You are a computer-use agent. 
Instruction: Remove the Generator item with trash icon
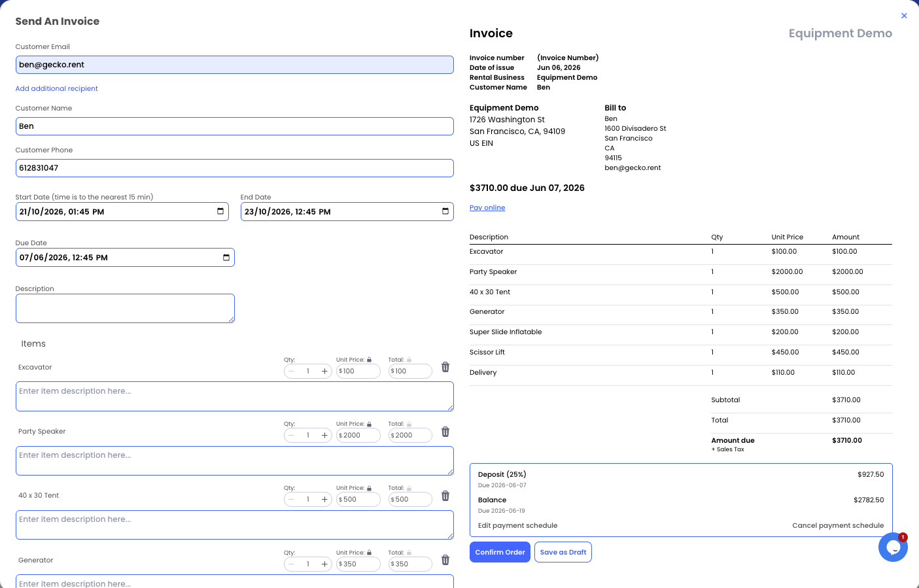pos(445,560)
